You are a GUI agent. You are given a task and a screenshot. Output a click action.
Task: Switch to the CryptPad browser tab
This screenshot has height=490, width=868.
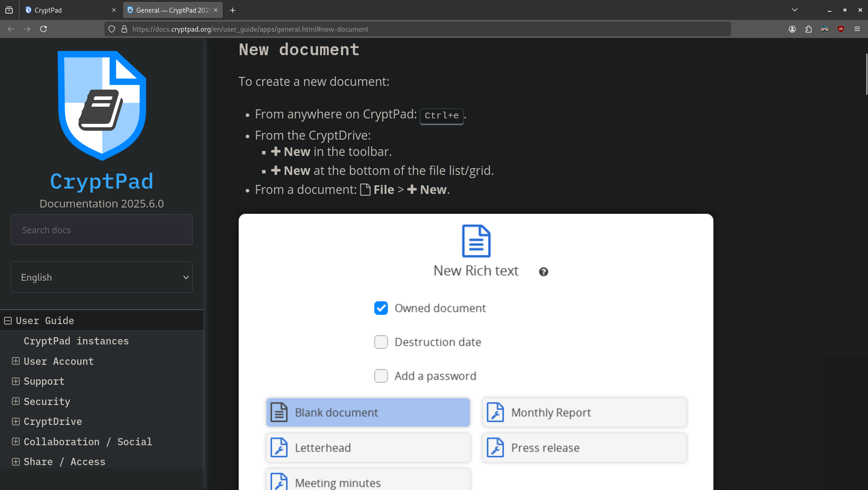pos(68,10)
